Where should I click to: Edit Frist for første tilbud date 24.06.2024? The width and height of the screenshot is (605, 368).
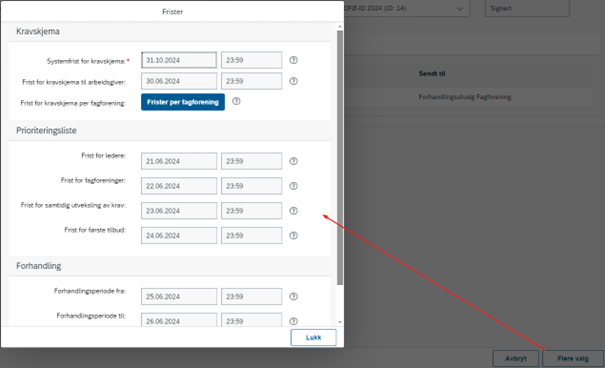[x=179, y=235]
